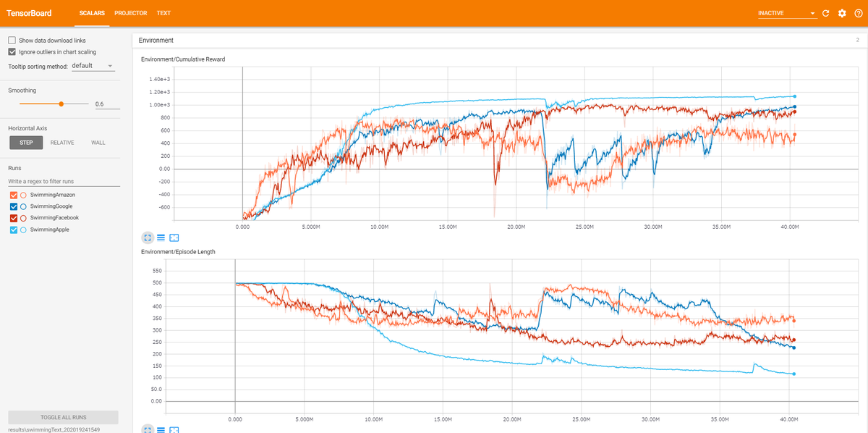Screen dimensions: 868x433
Task: Click the SwimmingApple run name
Action: click(50, 230)
